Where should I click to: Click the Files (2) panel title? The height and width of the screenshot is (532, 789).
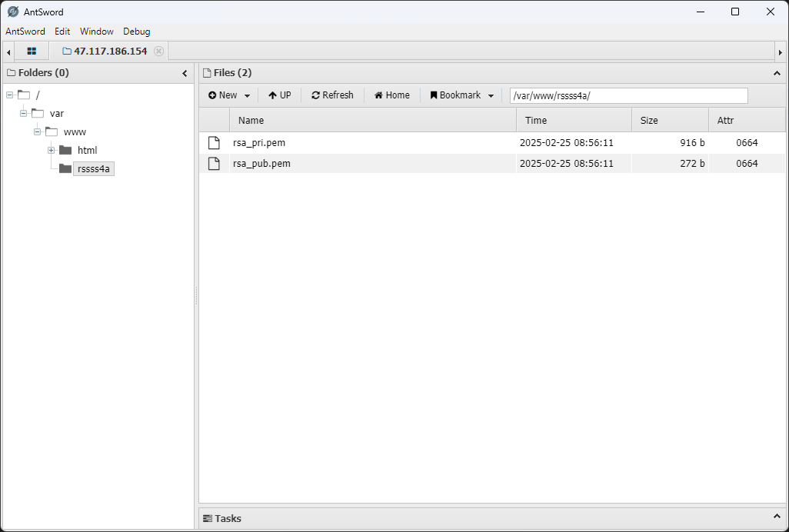[x=232, y=73]
